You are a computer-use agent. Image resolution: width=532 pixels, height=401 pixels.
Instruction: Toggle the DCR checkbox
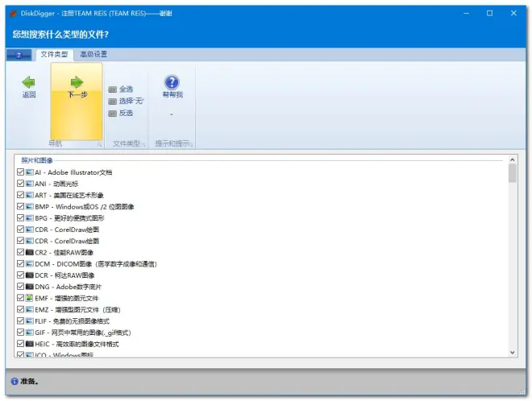click(20, 275)
